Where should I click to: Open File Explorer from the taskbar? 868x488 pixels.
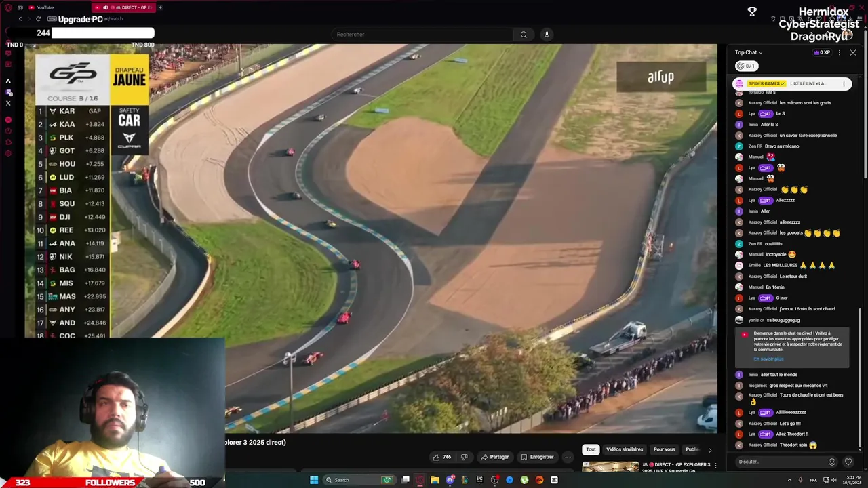(x=435, y=480)
